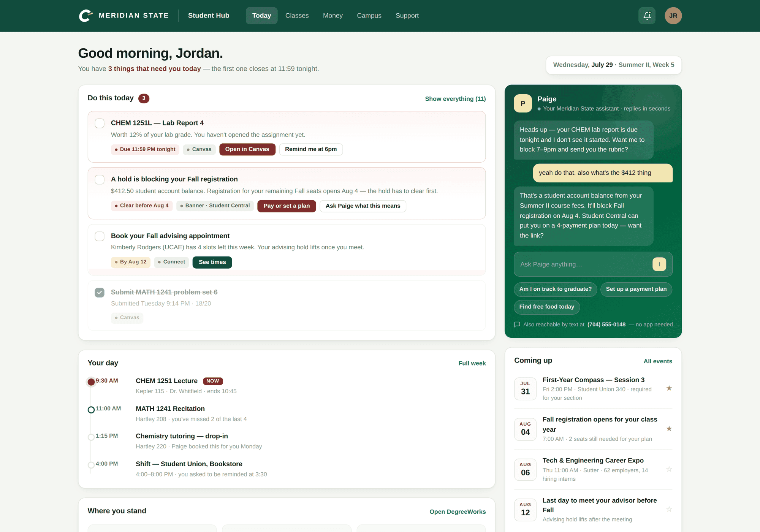Star the First-Year Compass Session 3 event
The image size is (760, 532).
(x=669, y=388)
